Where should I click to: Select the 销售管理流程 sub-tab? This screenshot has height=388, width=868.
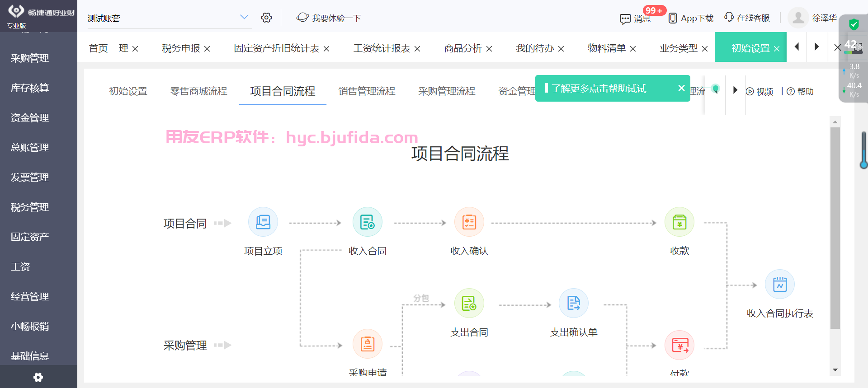(x=367, y=91)
